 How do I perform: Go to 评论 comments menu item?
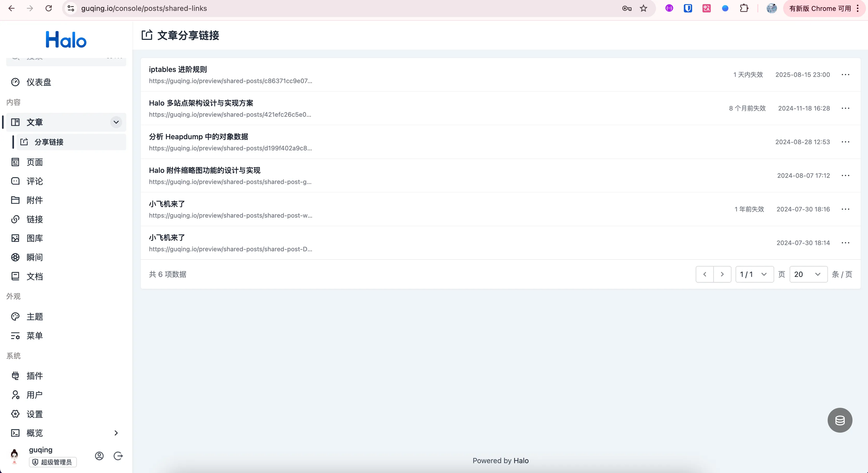pyautogui.click(x=35, y=181)
